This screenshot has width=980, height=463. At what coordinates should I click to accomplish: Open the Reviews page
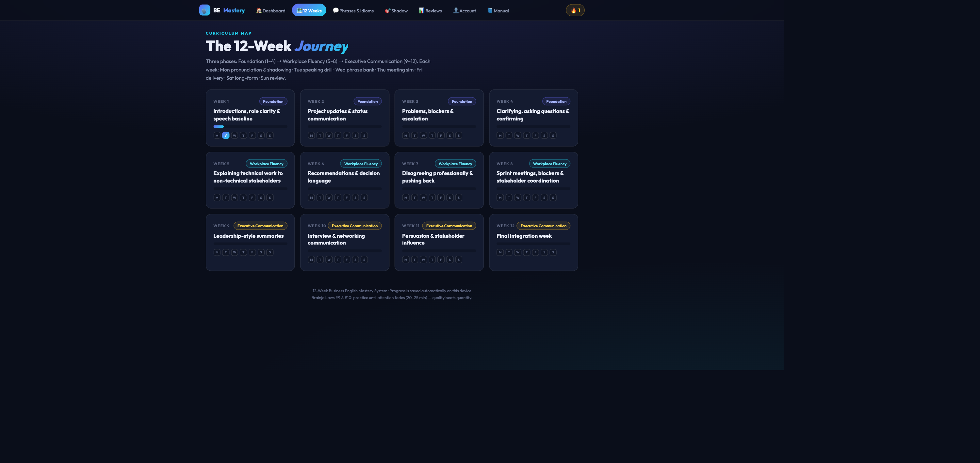pos(430,11)
